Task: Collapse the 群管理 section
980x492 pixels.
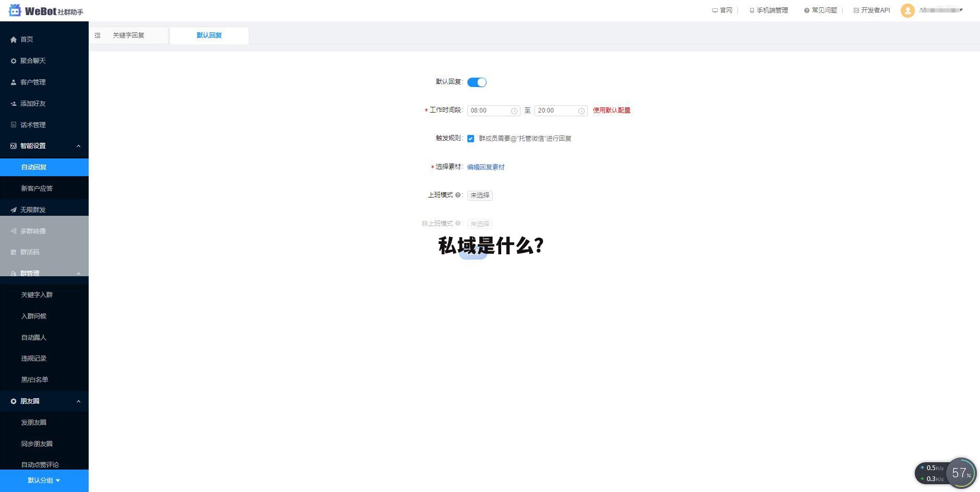Action: pyautogui.click(x=79, y=273)
